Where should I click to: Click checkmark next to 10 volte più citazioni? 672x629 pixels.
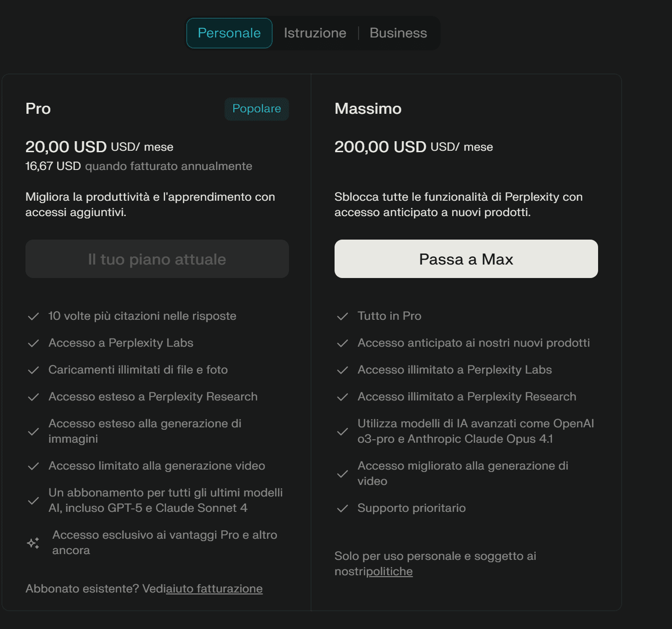33,316
